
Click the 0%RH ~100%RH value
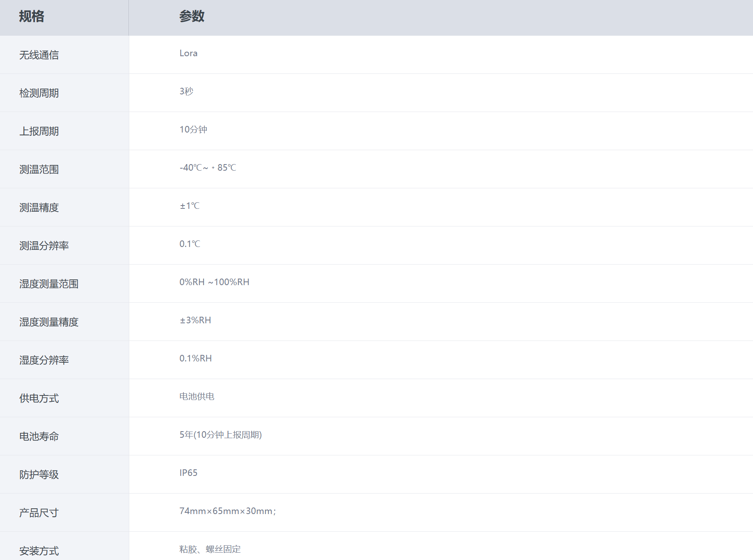[x=214, y=282]
